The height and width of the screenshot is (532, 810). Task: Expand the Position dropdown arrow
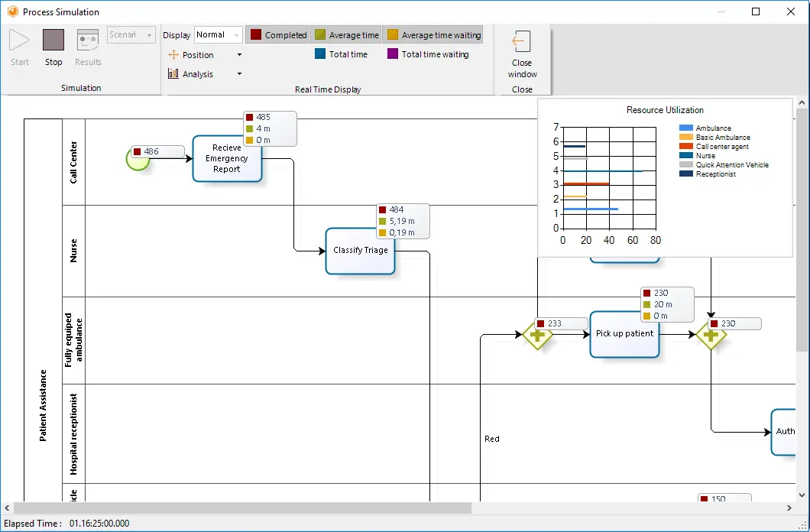coord(239,55)
